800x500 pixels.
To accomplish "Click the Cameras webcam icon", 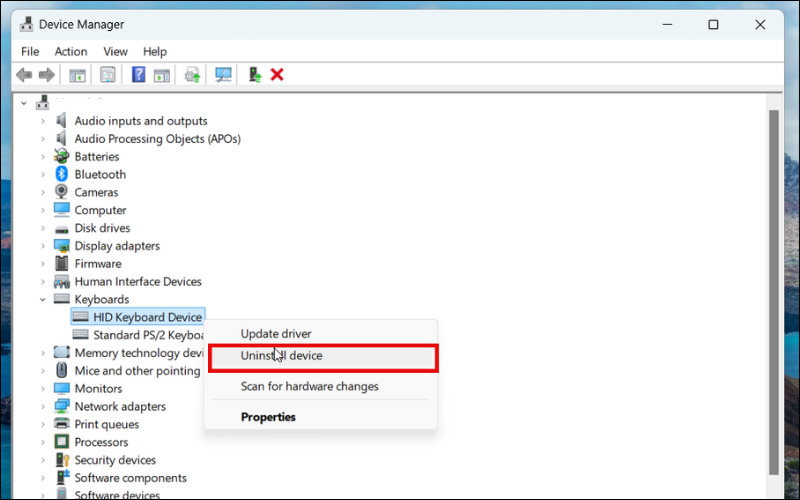I will tap(61, 192).
